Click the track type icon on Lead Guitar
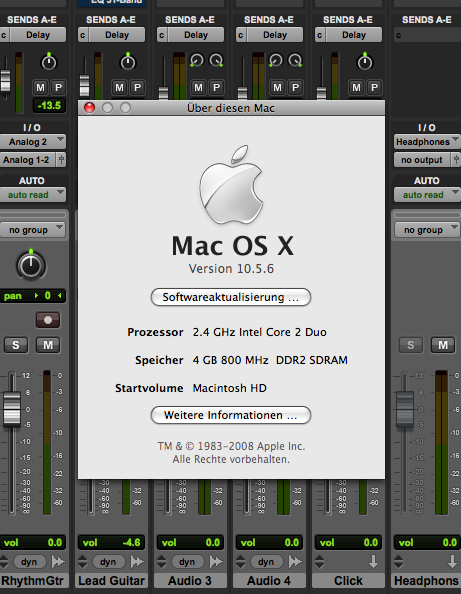 (137, 561)
